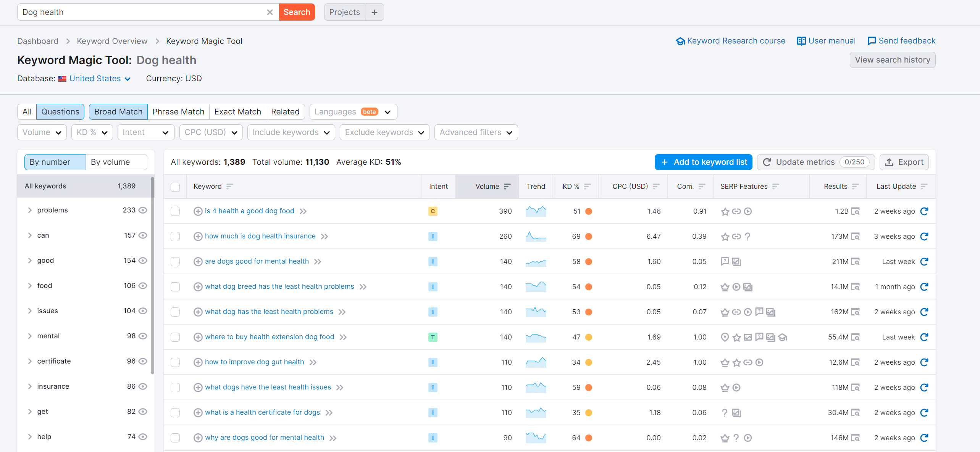Click Add to keyword list button
Screen dimensions: 980x452
pos(704,162)
